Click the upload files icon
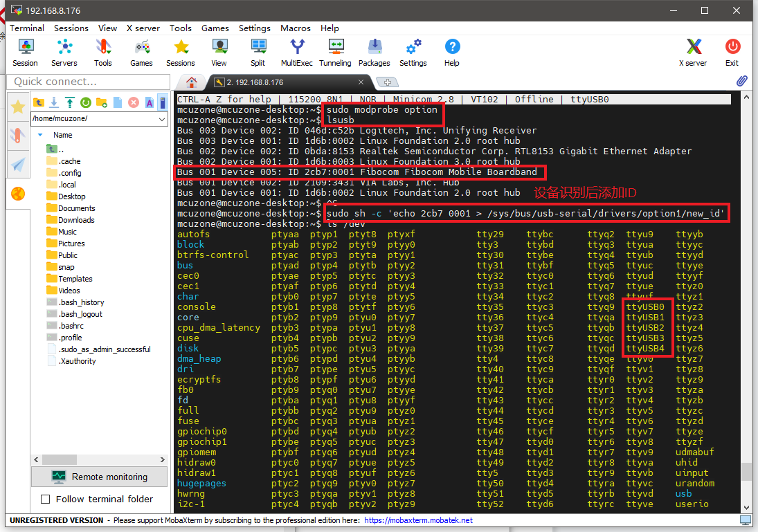Viewport: 758px width, 532px height. click(x=70, y=102)
